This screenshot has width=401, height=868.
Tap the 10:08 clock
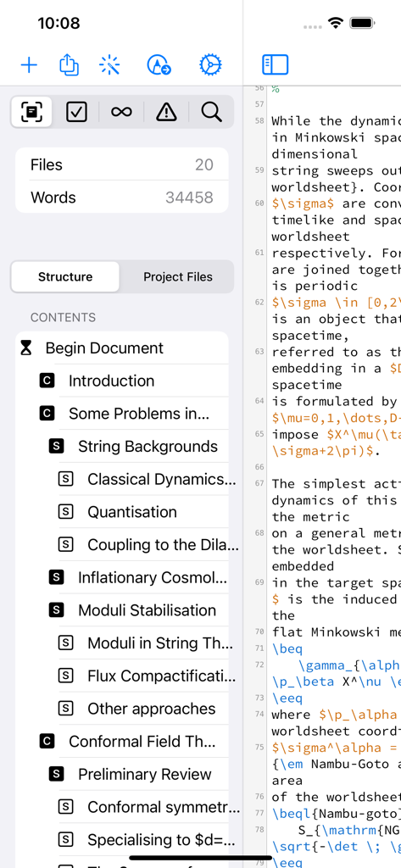[x=58, y=23]
